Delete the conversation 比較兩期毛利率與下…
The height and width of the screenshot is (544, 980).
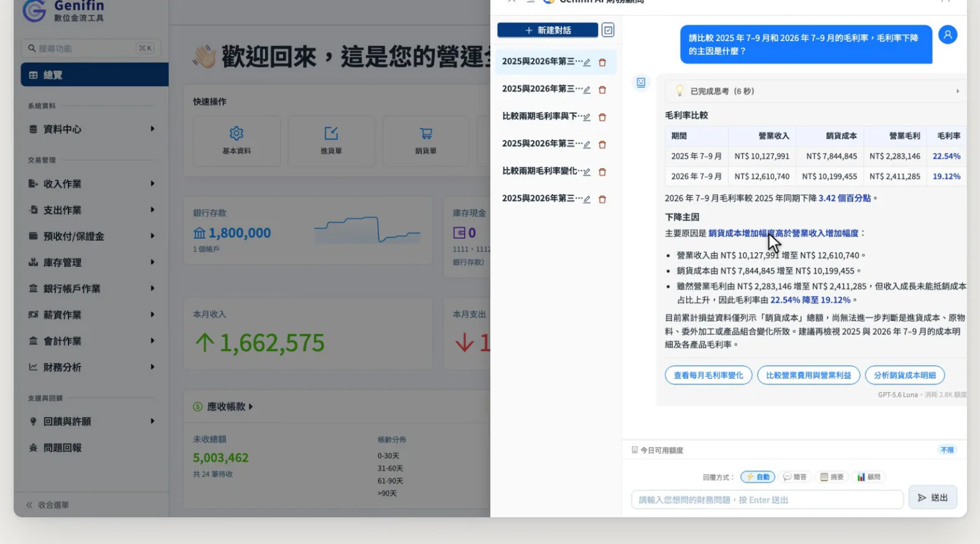(x=602, y=117)
